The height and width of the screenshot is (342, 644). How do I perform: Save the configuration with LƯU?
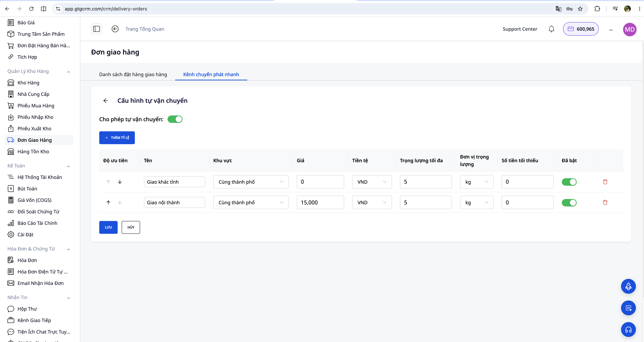pos(108,227)
